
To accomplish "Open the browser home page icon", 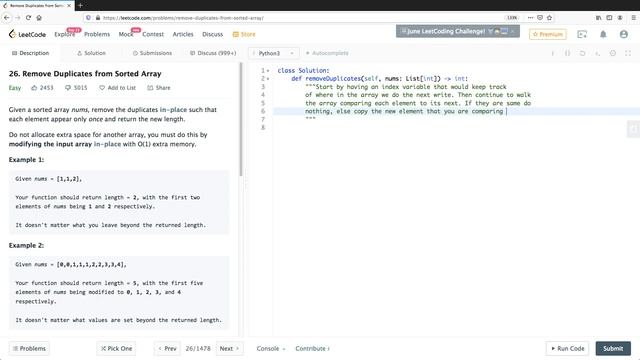I will (39, 18).
